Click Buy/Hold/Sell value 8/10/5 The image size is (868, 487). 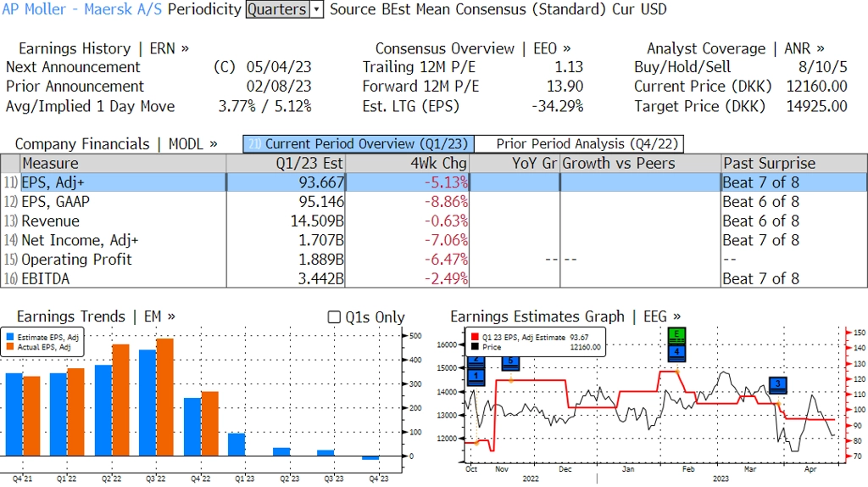pyautogui.click(x=822, y=67)
